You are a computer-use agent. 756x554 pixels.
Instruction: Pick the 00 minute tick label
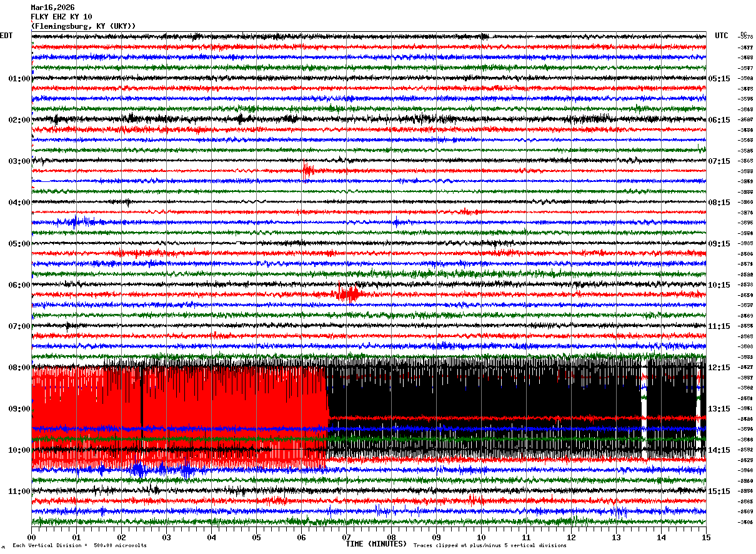(x=31, y=538)
